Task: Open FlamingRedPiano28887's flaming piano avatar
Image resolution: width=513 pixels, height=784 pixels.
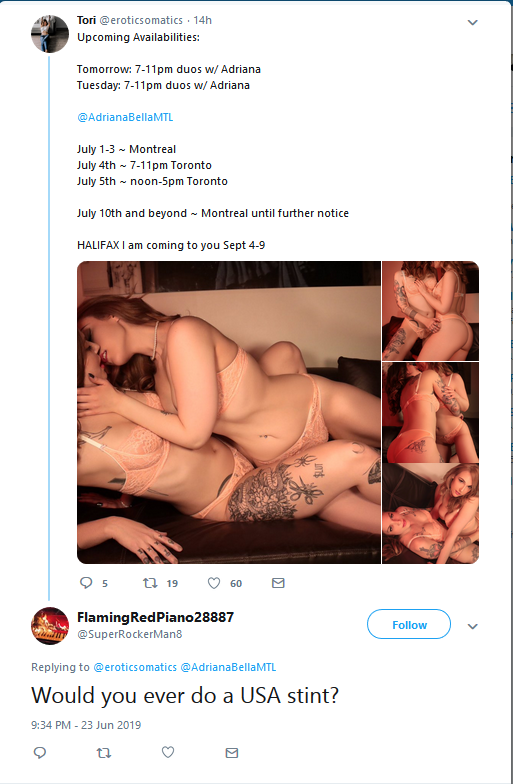Action: coord(50,626)
